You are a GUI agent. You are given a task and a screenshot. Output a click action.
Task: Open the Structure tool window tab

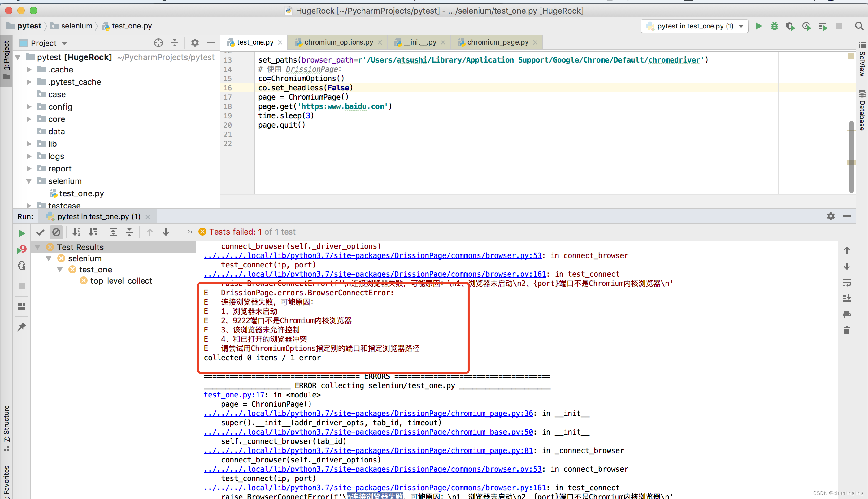coord(7,428)
